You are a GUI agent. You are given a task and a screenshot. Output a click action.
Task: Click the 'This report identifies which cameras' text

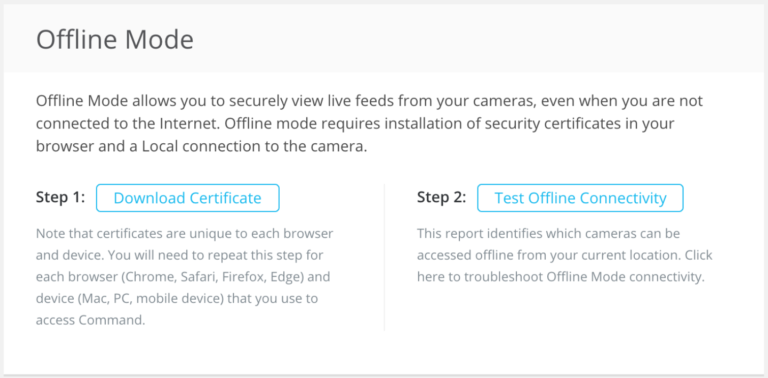565,255
